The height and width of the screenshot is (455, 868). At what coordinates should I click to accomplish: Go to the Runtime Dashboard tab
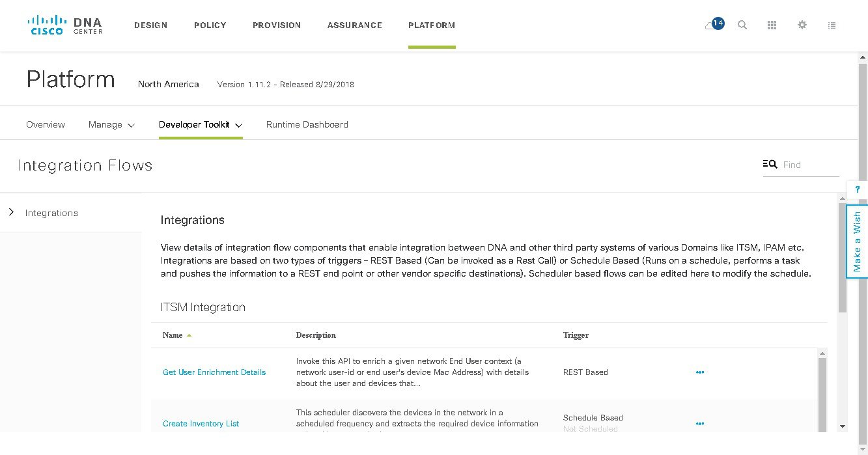307,124
